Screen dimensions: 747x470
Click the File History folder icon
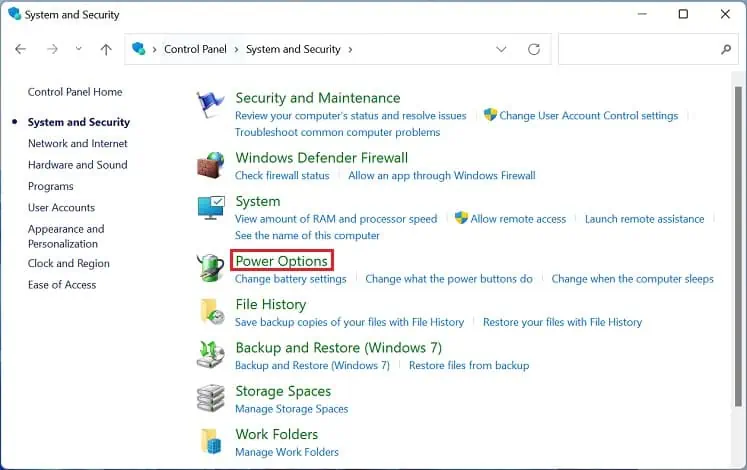point(211,311)
